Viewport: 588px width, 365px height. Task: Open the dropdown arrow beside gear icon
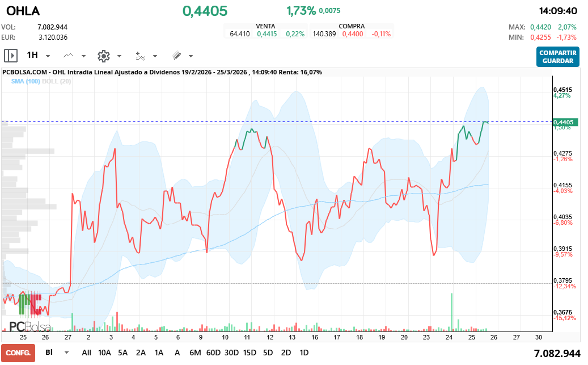119,56
